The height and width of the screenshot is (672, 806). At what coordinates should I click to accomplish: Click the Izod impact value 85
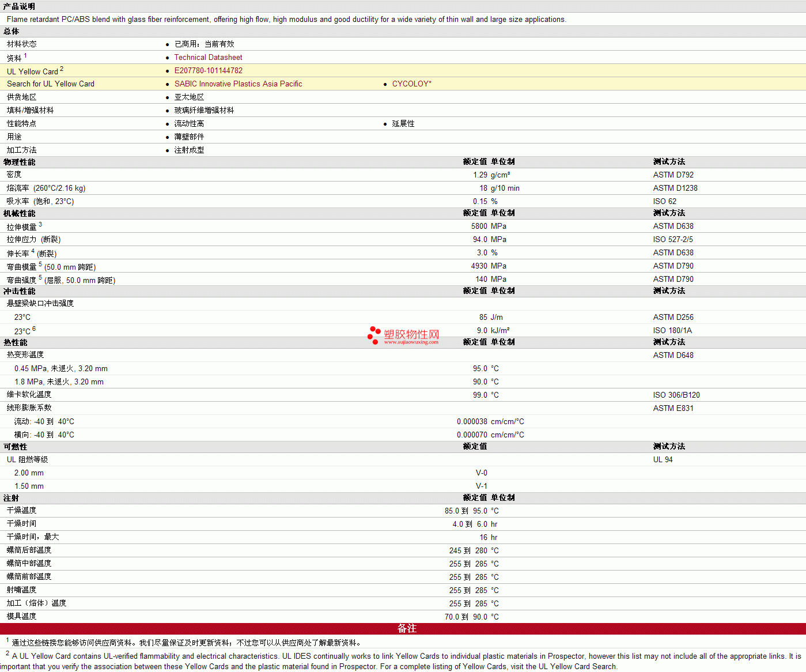pos(483,317)
